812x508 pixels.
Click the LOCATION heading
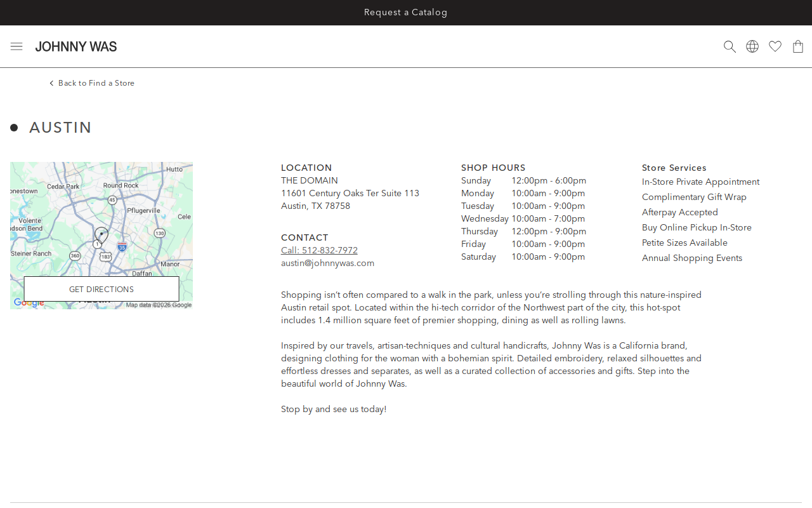coord(306,168)
